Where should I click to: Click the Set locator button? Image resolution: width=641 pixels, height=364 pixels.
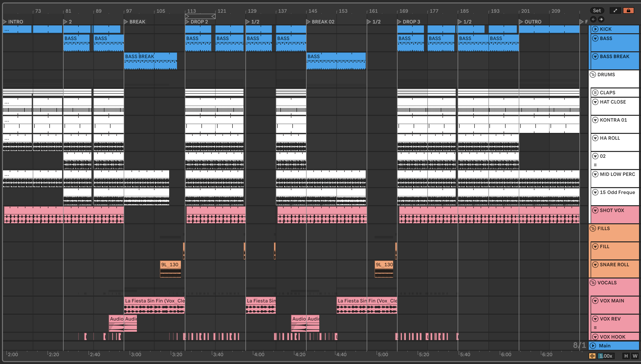click(597, 11)
